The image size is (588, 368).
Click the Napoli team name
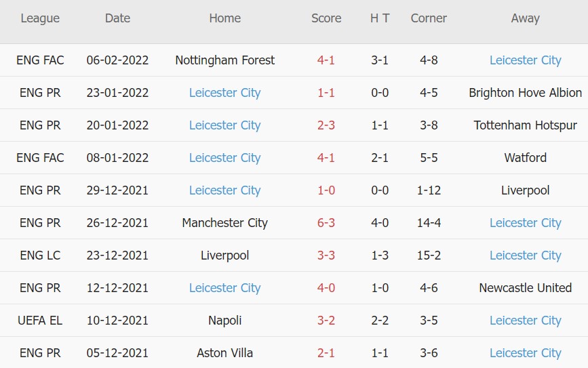(x=224, y=321)
